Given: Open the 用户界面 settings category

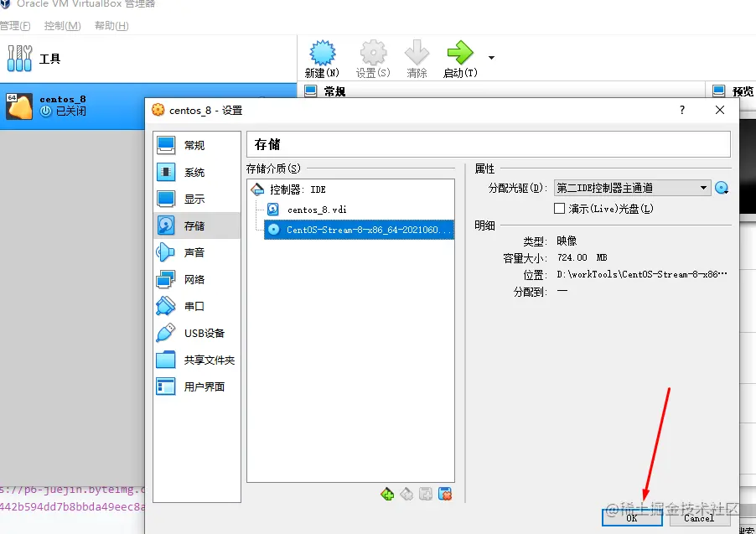Looking at the screenshot, I should (197, 386).
